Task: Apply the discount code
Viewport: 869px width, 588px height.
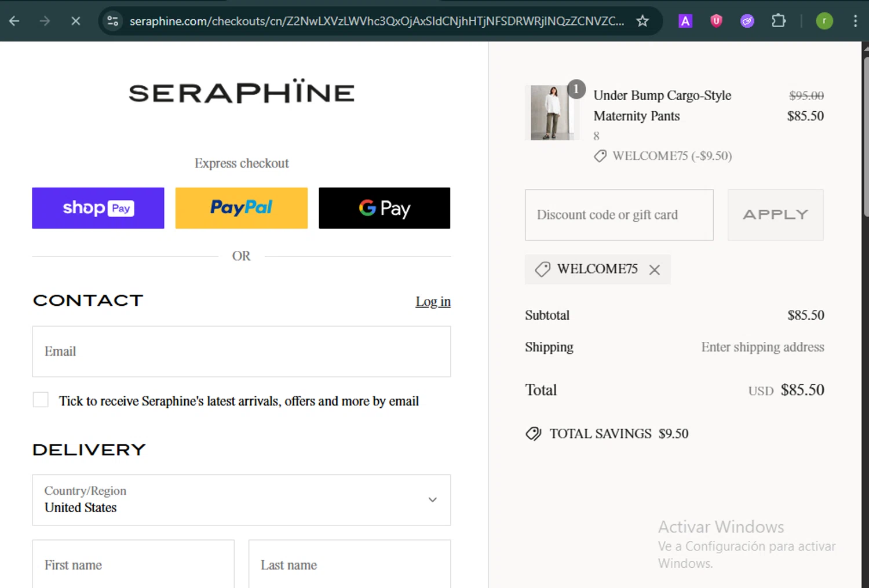Action: tap(776, 215)
